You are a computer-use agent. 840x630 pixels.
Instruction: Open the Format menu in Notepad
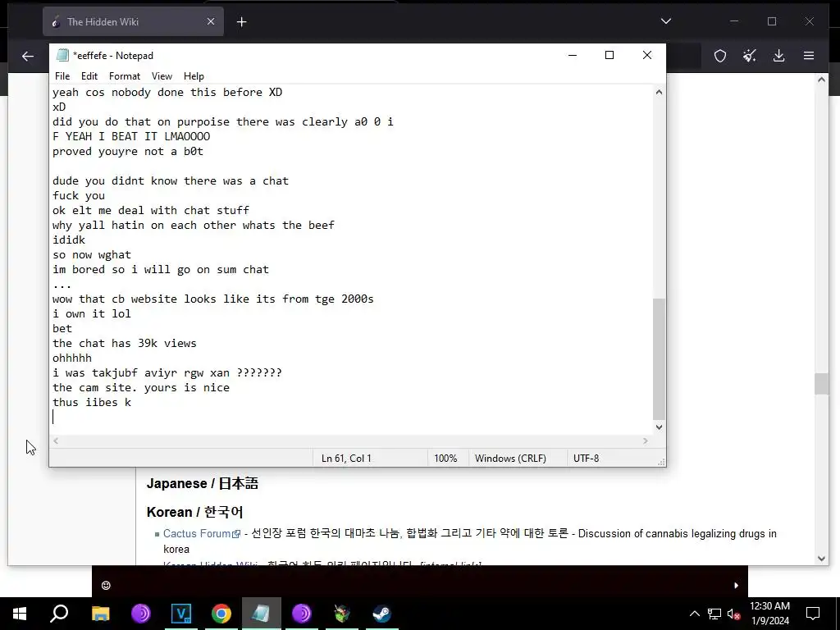coord(125,76)
